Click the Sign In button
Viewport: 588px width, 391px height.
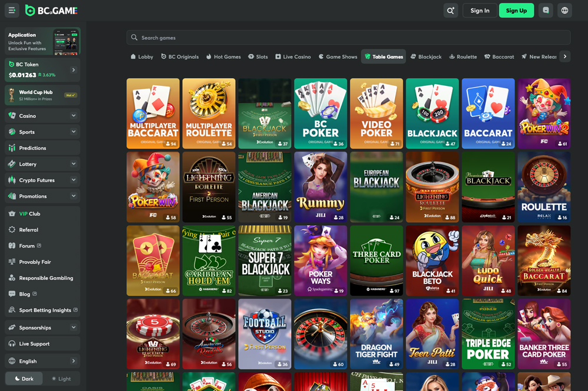[480, 11]
